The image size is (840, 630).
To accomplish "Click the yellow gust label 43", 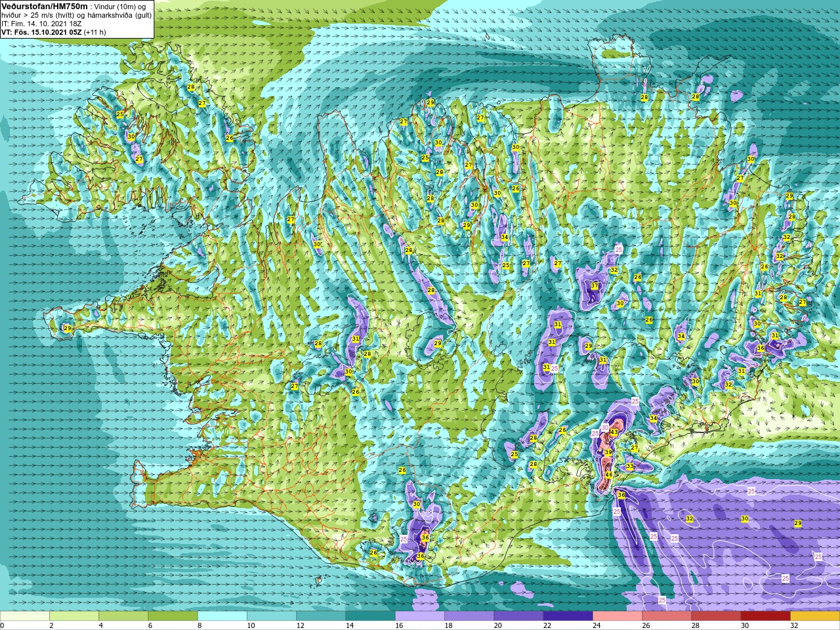I will pos(614,432).
